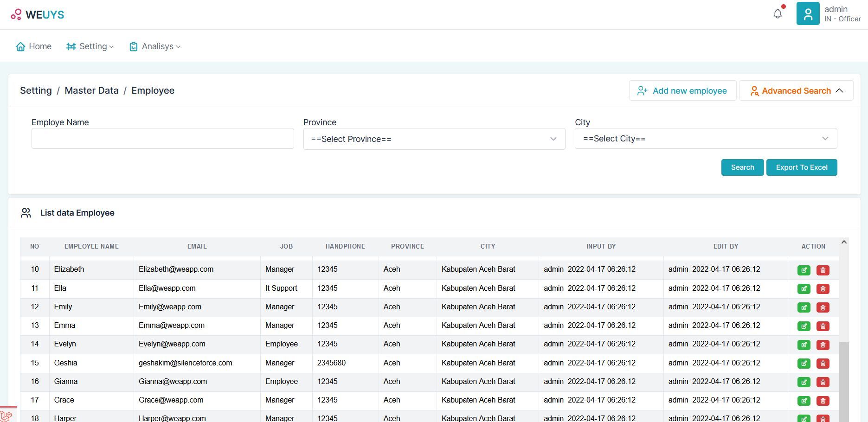Delete the Gianna employee row
This screenshot has width=868, height=422.
[x=823, y=382]
